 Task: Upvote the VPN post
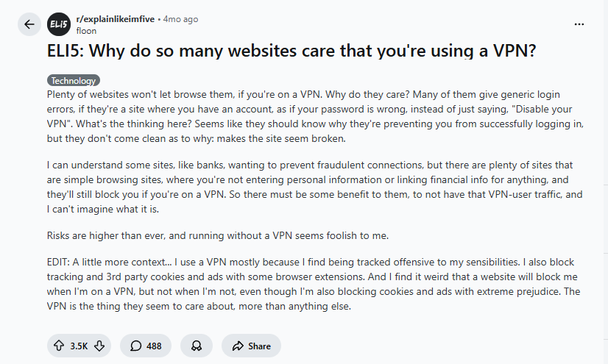click(58, 346)
